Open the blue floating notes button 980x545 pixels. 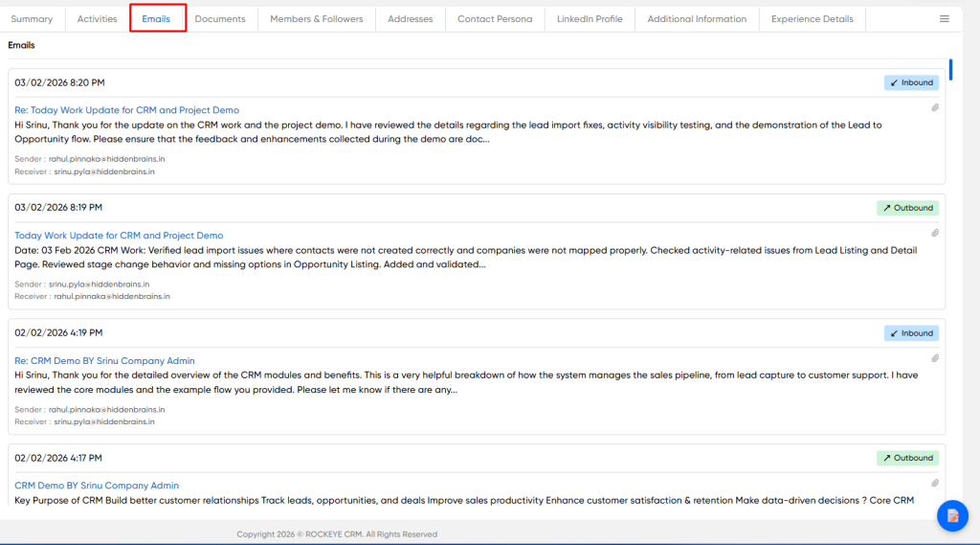point(952,515)
